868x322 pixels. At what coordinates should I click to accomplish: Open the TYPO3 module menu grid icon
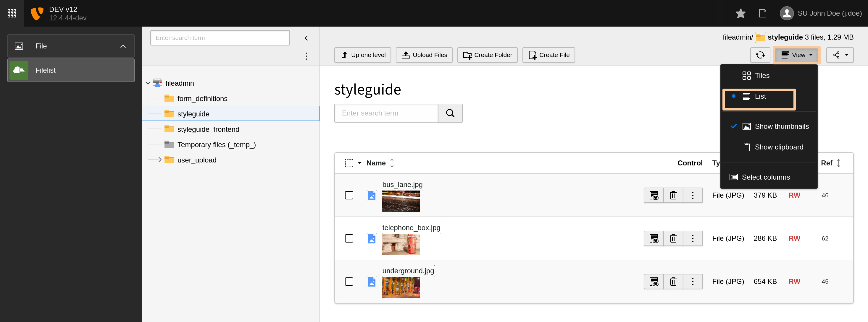(x=12, y=14)
